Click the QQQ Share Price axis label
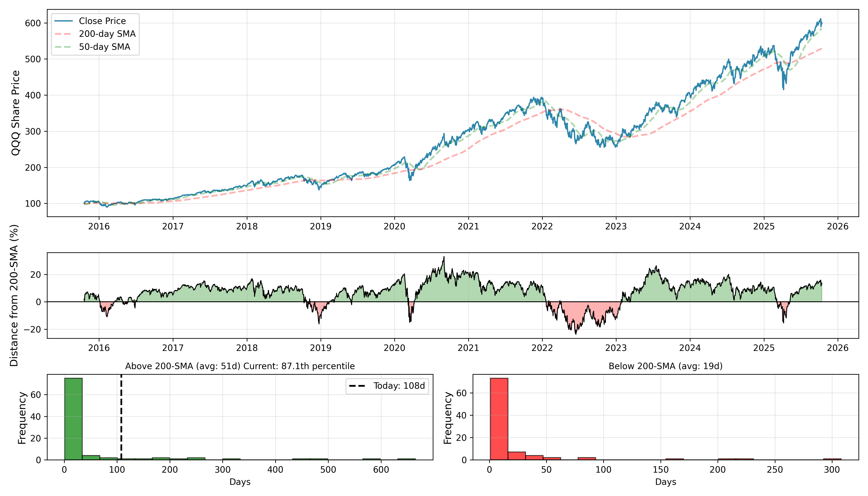Viewport: 868px width, 496px height. [x=16, y=113]
